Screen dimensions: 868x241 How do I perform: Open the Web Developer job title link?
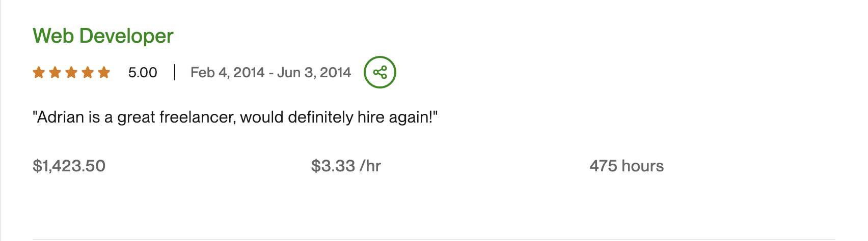point(103,36)
